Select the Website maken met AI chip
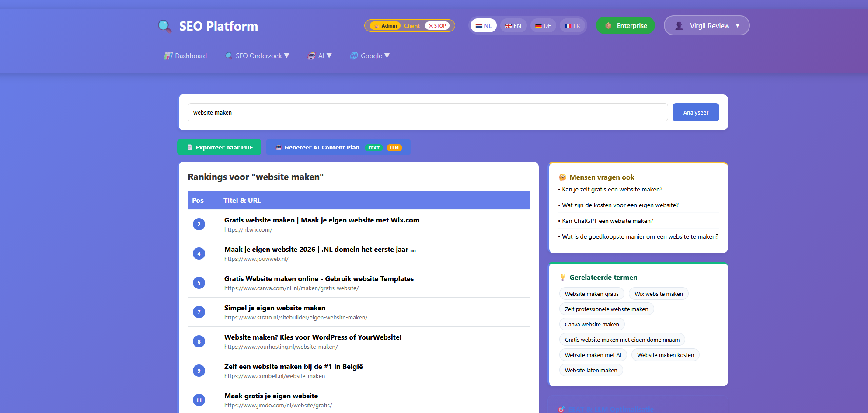Image resolution: width=868 pixels, height=413 pixels. (593, 355)
